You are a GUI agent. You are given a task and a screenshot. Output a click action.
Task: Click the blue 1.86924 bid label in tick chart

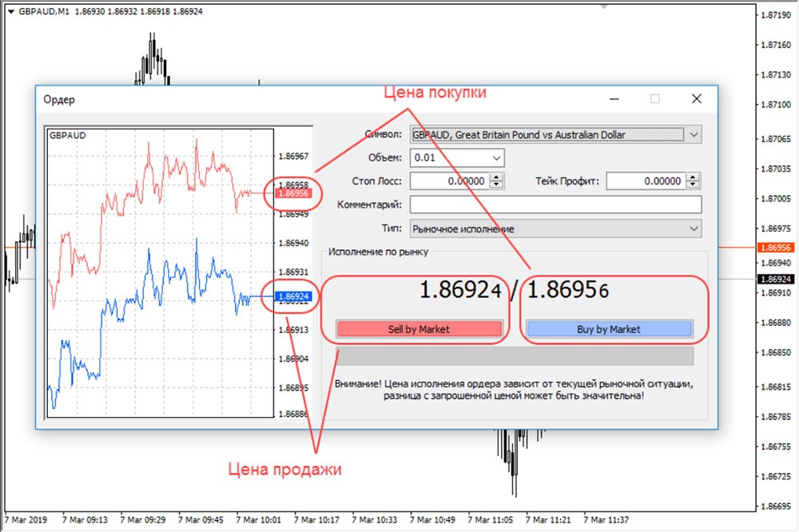(293, 296)
